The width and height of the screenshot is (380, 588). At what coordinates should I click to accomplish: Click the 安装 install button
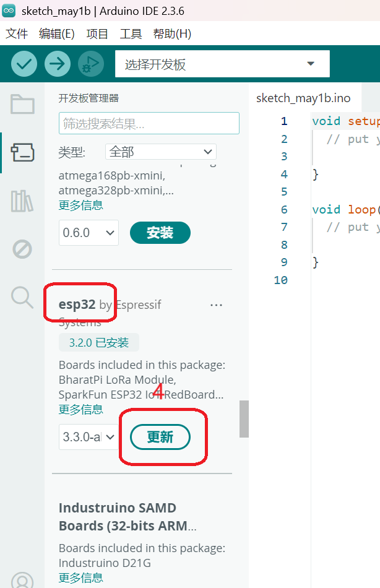(160, 233)
